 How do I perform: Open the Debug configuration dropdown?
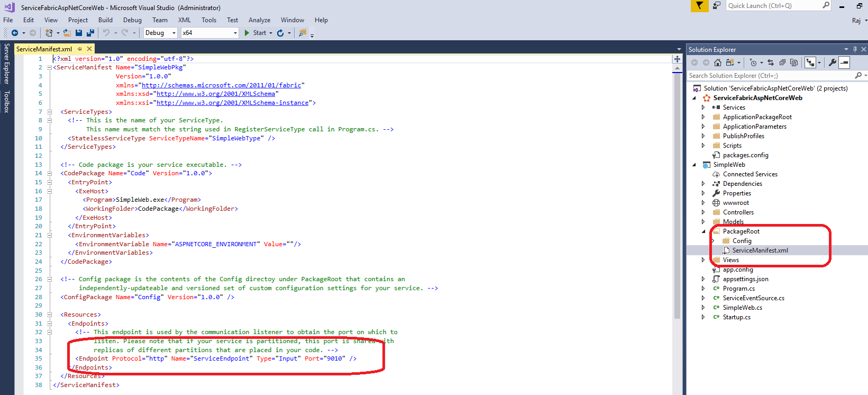coord(173,33)
